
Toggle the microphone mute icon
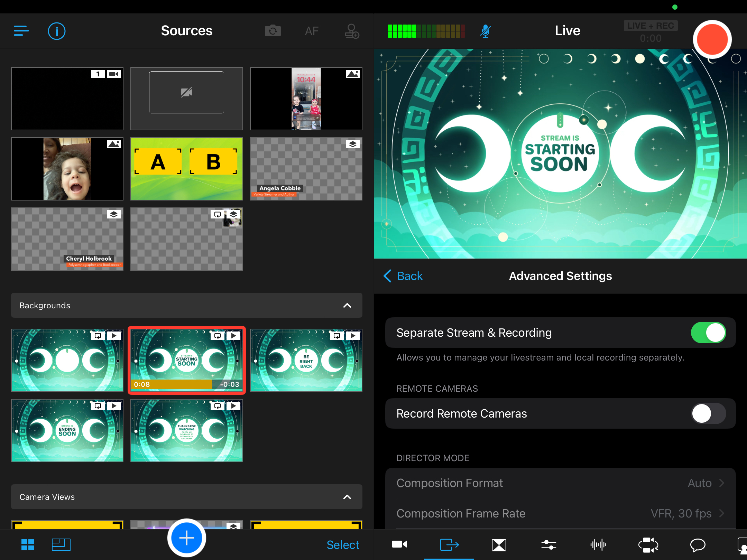[485, 31]
